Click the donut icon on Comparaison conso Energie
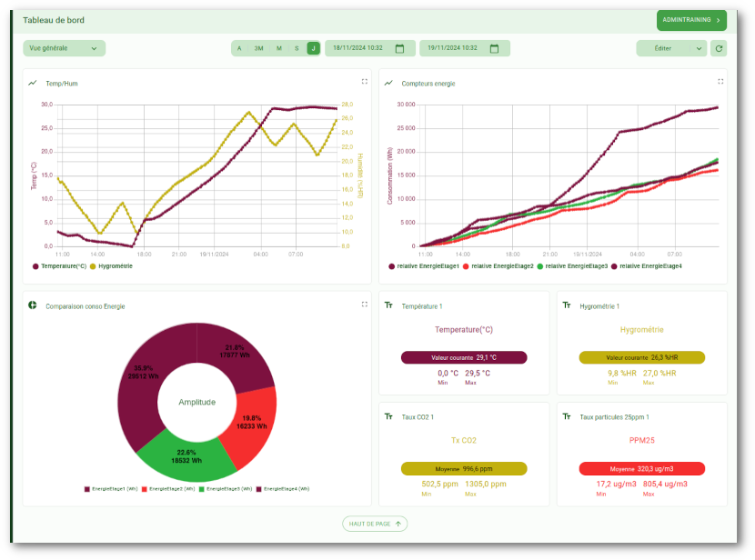 click(x=34, y=306)
